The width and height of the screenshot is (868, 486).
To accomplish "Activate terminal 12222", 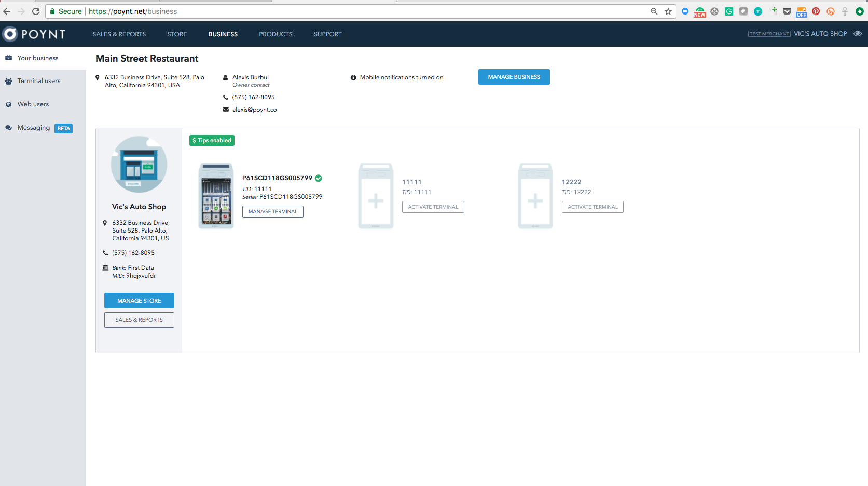I will pos(593,207).
